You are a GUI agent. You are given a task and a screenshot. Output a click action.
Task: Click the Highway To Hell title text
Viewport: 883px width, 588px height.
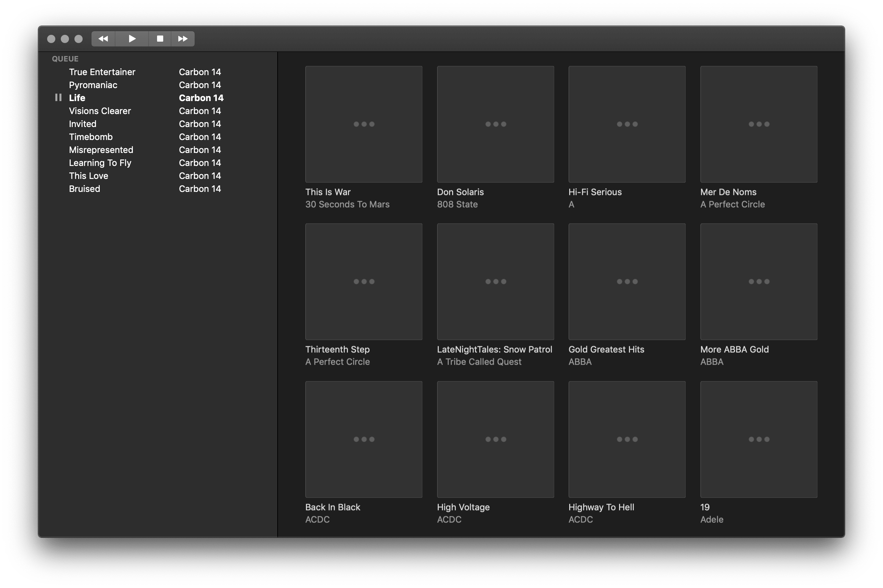click(601, 507)
